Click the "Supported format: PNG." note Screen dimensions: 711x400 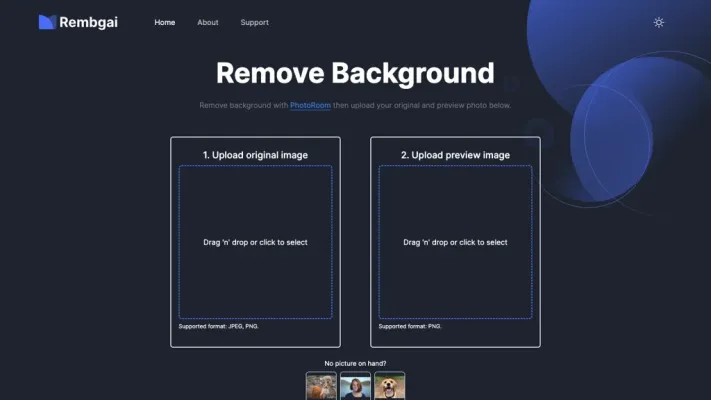(x=411, y=327)
